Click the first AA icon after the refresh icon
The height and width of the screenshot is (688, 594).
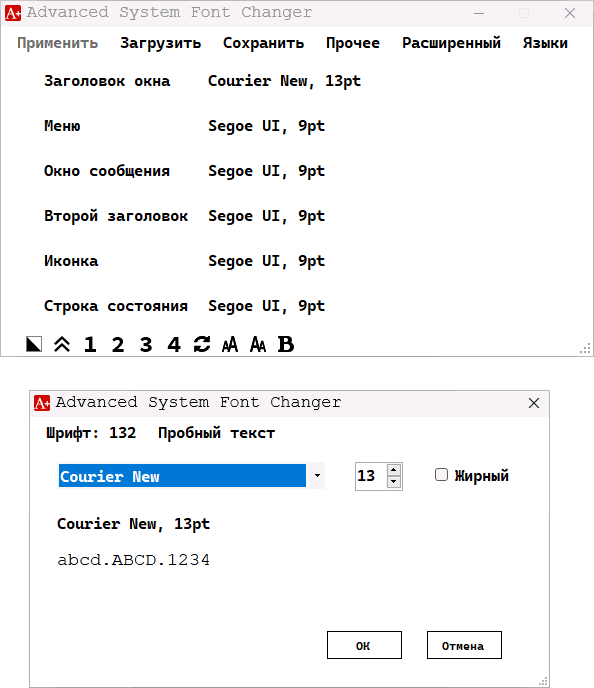[230, 344]
